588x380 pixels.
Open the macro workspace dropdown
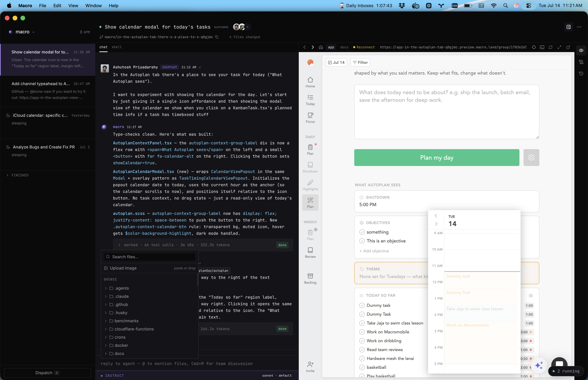point(22,32)
